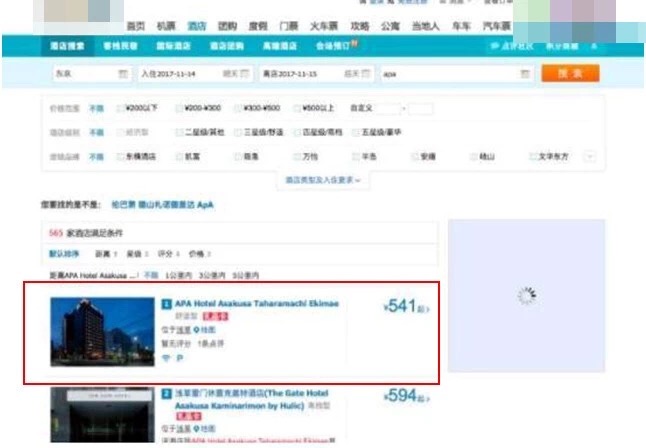
Task: Select 不限 in the 酒店级别 row
Action: 97,132
